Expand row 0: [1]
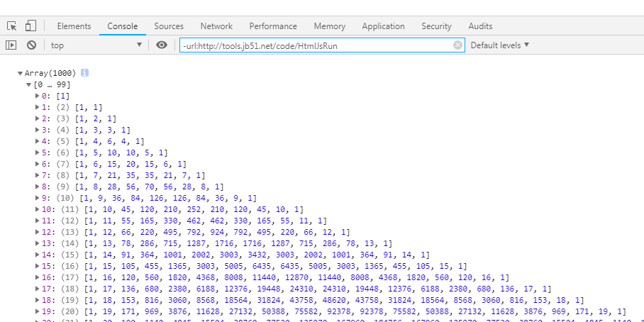644x322 pixels. pyautogui.click(x=38, y=96)
